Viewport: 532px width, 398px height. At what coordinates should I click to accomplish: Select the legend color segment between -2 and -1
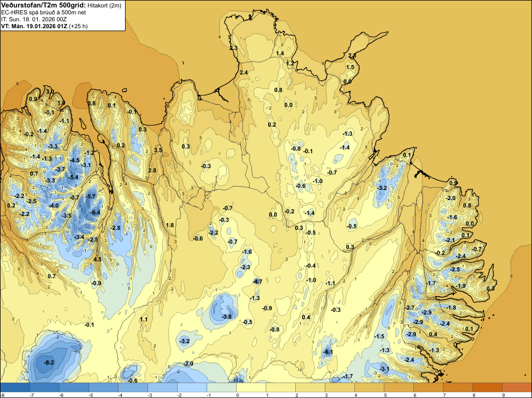click(192, 387)
